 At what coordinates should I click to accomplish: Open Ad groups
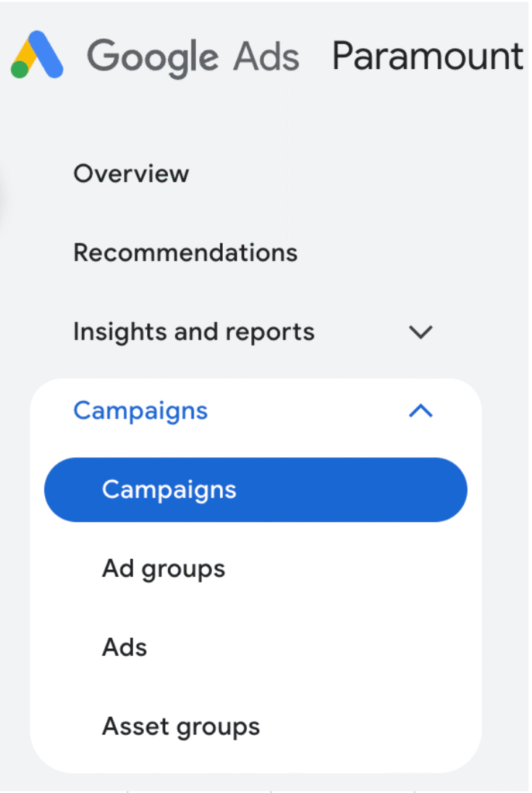(x=164, y=569)
